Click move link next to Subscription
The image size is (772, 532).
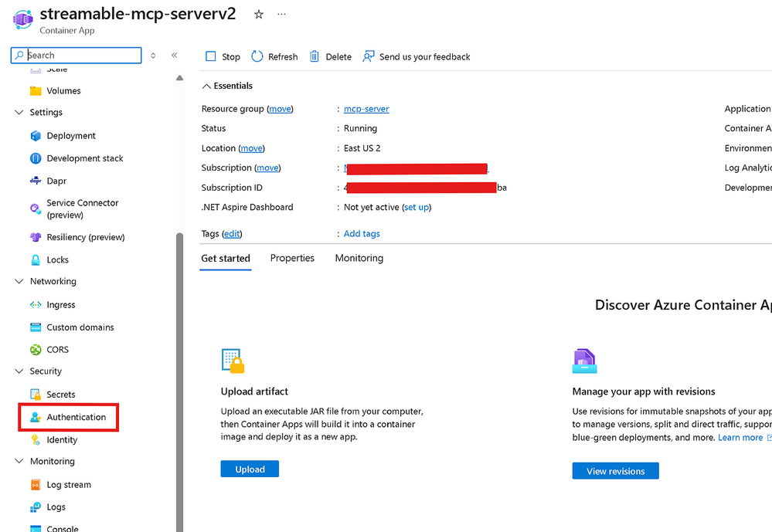click(268, 168)
